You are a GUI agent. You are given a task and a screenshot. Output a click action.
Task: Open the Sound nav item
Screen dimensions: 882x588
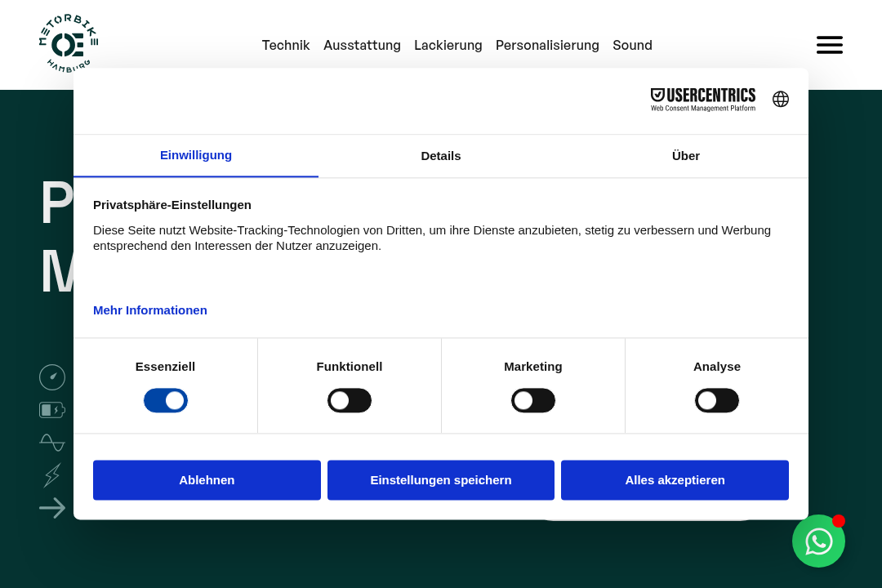pyautogui.click(x=632, y=45)
